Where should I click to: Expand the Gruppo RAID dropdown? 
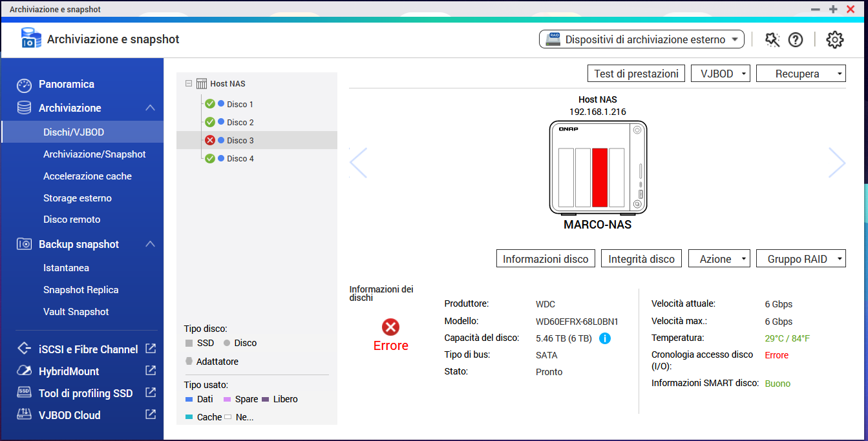801,259
